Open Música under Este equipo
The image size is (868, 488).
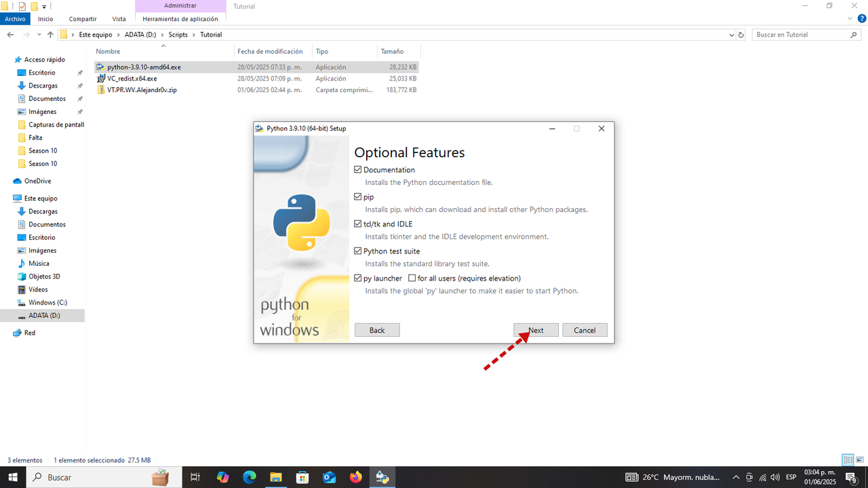coord(39,264)
